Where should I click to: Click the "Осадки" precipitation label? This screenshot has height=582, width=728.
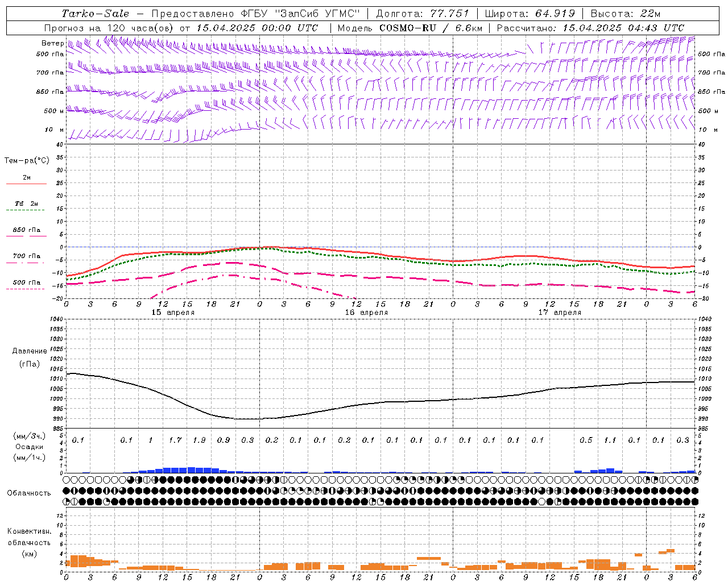(x=30, y=447)
